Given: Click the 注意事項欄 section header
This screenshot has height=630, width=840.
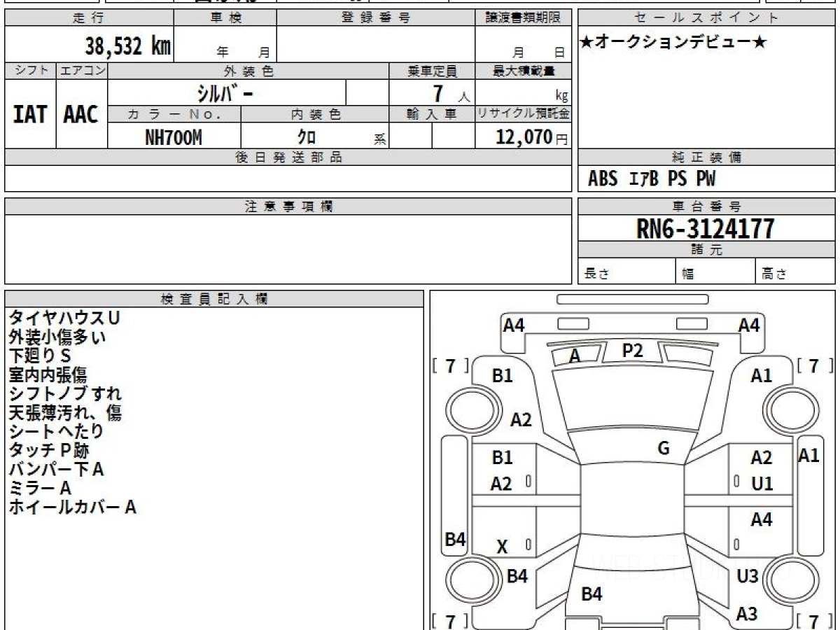Looking at the screenshot, I should coord(288,206).
